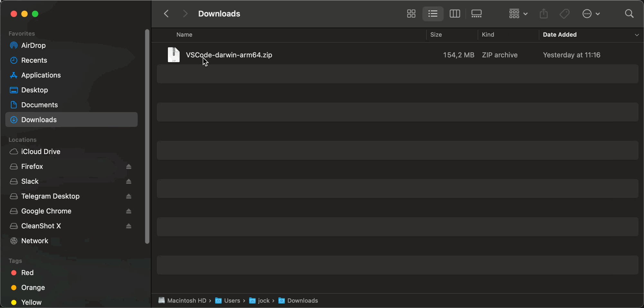Open the group-by dropdown
This screenshot has width=644, height=308.
pyautogui.click(x=517, y=14)
